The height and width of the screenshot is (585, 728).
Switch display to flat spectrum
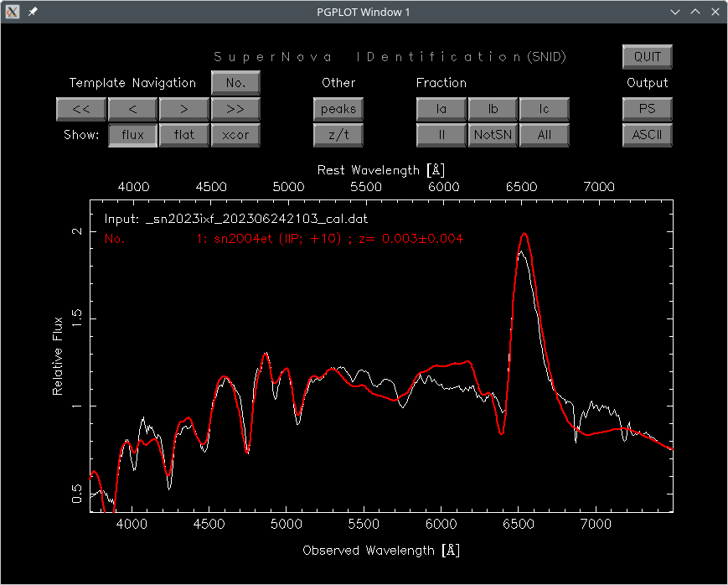[184, 135]
